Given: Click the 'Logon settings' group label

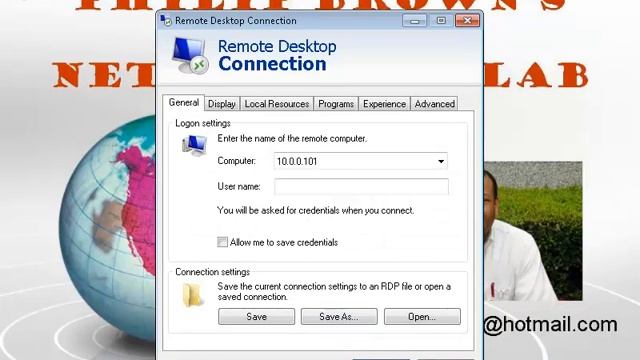Looking at the screenshot, I should [203, 123].
